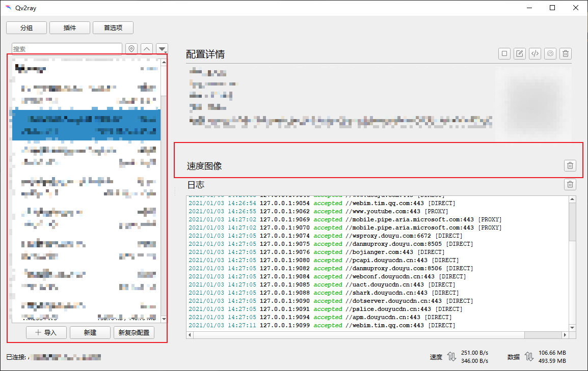Click the danmuproxy.douyu.com:8506 log line
The height and width of the screenshot is (371, 588).
(x=331, y=268)
